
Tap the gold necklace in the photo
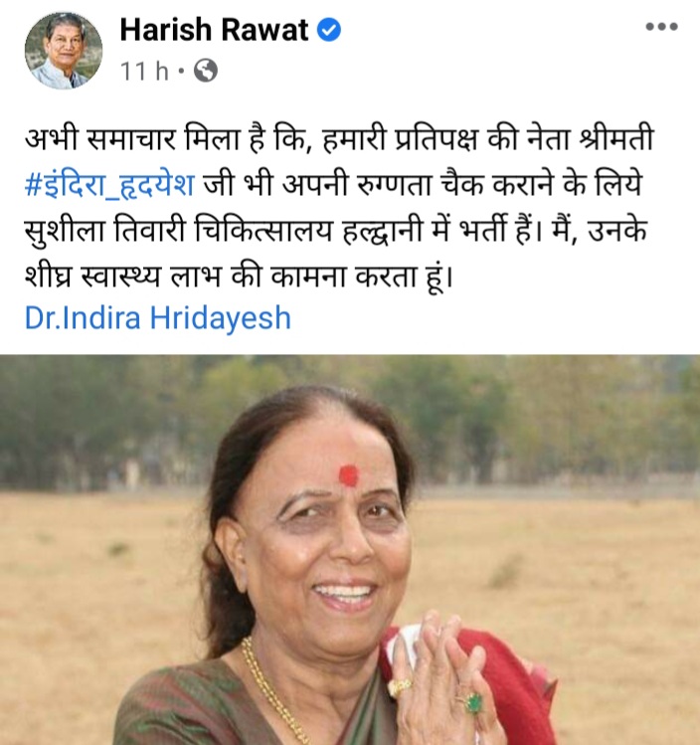tap(270, 689)
